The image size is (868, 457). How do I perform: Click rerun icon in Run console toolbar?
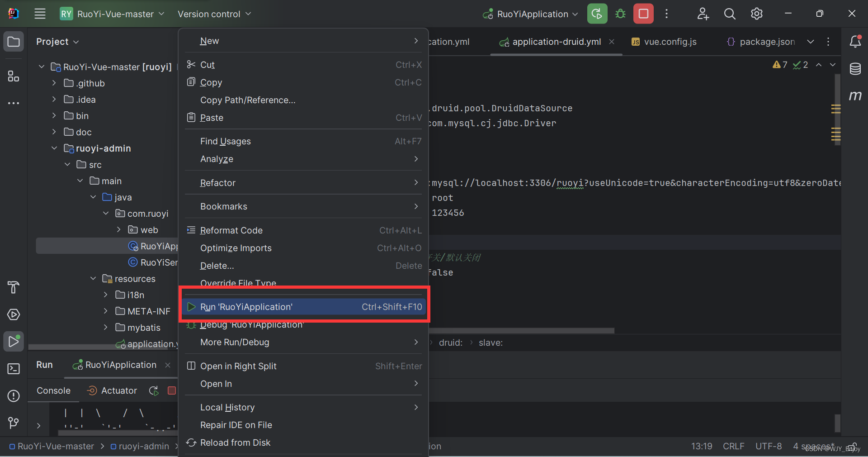tap(154, 390)
